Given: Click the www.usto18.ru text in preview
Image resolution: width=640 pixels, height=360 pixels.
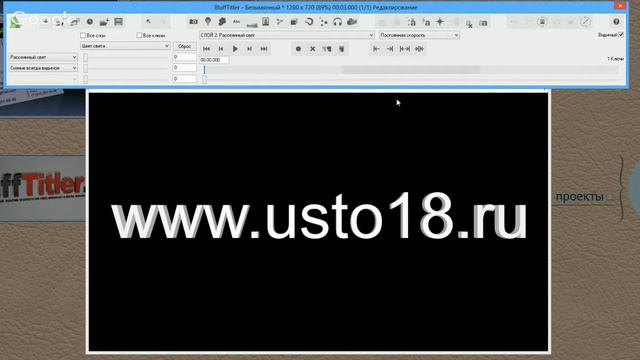Looking at the screenshot, I should click(x=319, y=216).
